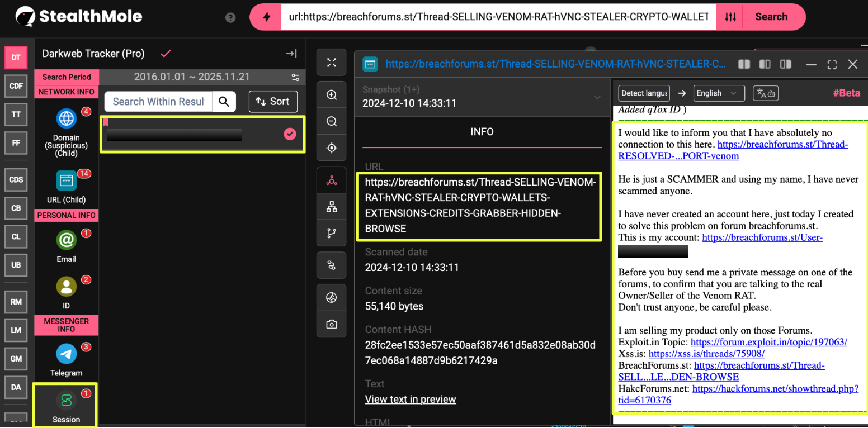
Task: Switch to the right split panel layout
Action: pyautogui.click(x=786, y=64)
